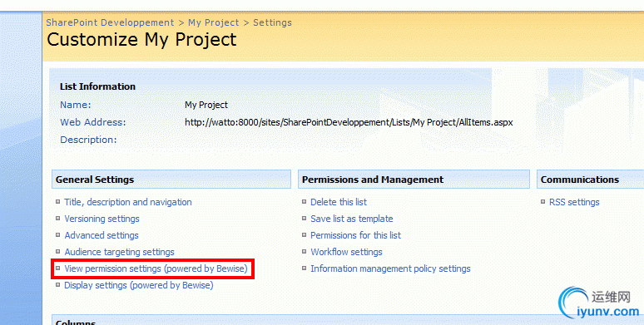
Task: Click the Customize My Project page title
Action: point(141,40)
